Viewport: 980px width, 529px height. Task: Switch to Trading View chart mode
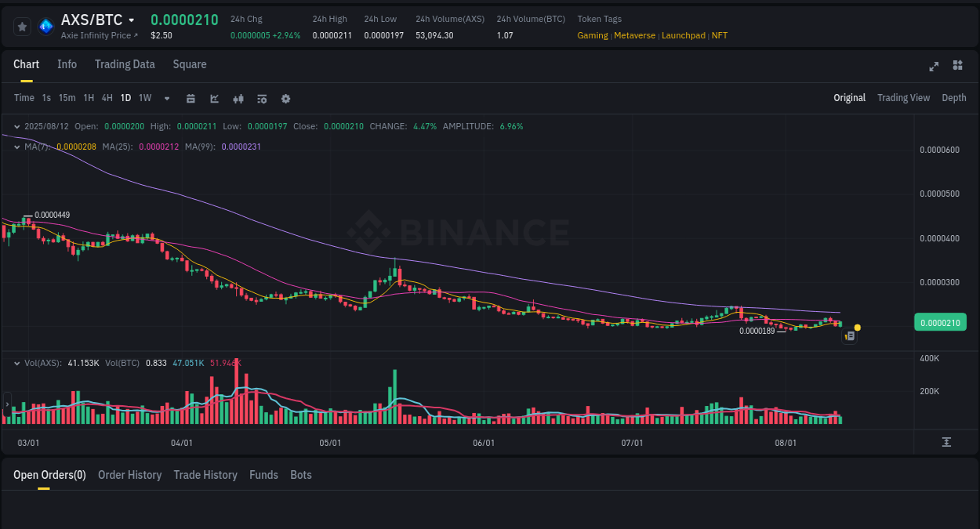903,98
